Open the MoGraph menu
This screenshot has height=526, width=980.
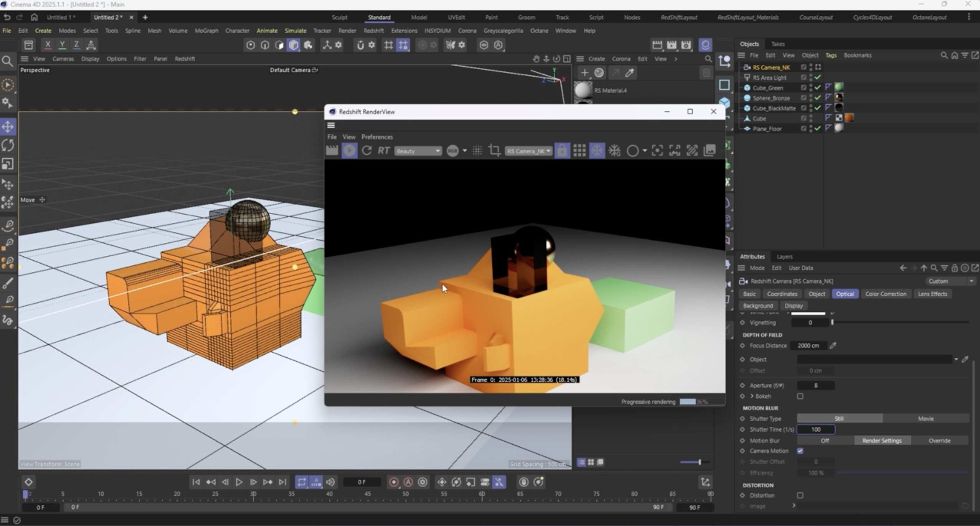tap(206, 31)
